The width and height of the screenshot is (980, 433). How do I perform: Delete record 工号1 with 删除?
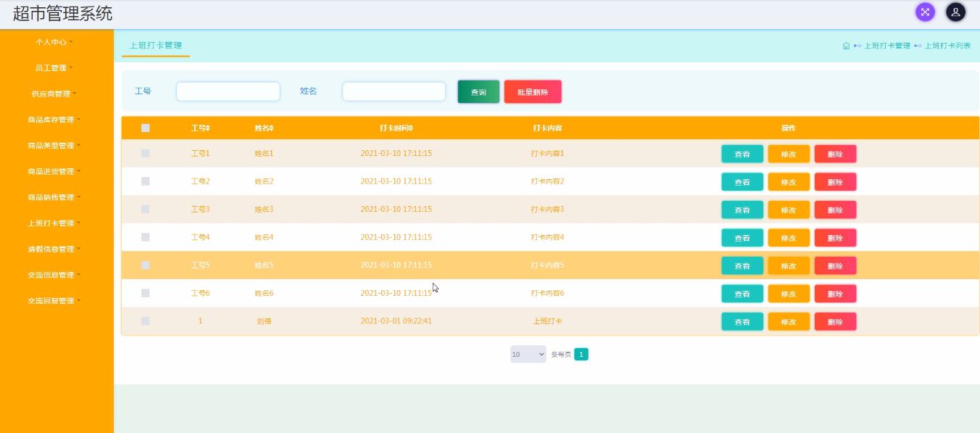(835, 154)
